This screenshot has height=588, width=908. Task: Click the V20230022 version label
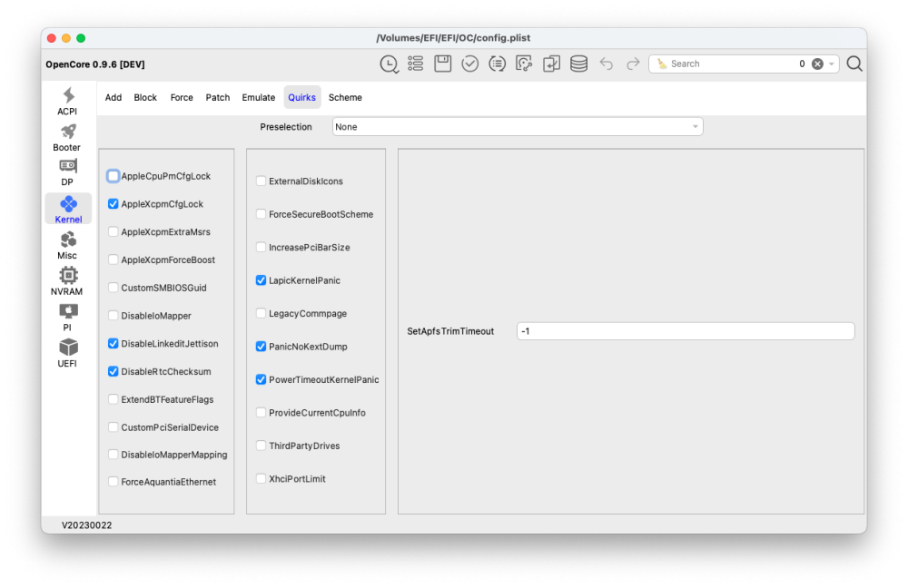(87, 524)
